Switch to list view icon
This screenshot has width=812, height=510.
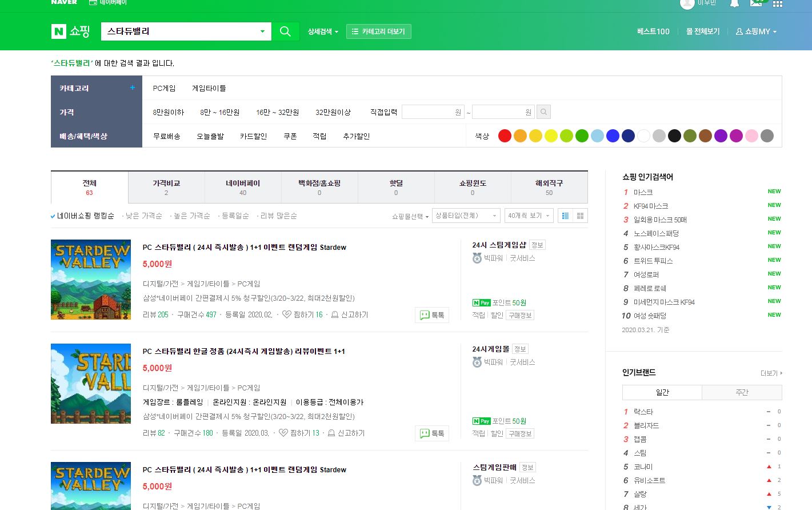tap(565, 216)
